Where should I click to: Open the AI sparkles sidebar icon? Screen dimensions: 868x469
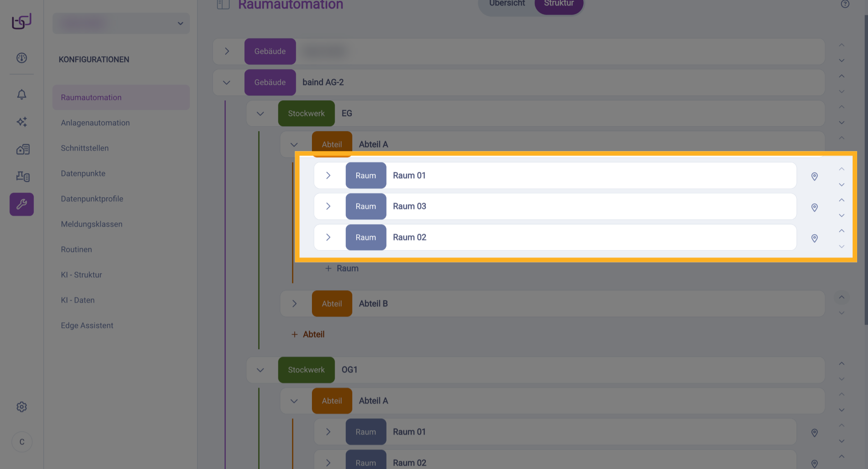tap(22, 122)
